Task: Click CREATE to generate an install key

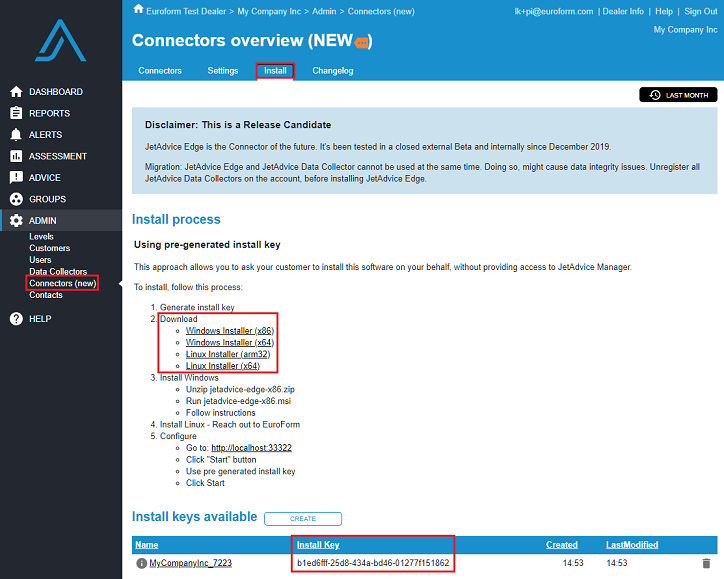Action: coord(303,519)
